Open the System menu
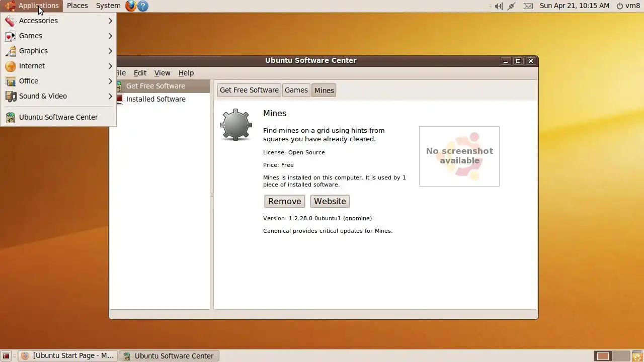Screen dimensions: 644x362 (x=108, y=6)
